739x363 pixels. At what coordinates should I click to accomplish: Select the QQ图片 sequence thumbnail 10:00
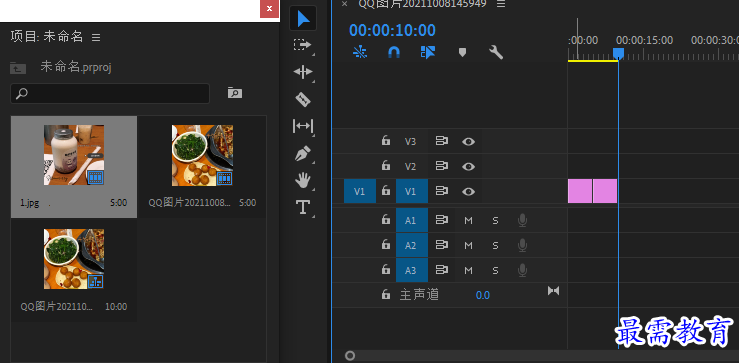tap(74, 259)
